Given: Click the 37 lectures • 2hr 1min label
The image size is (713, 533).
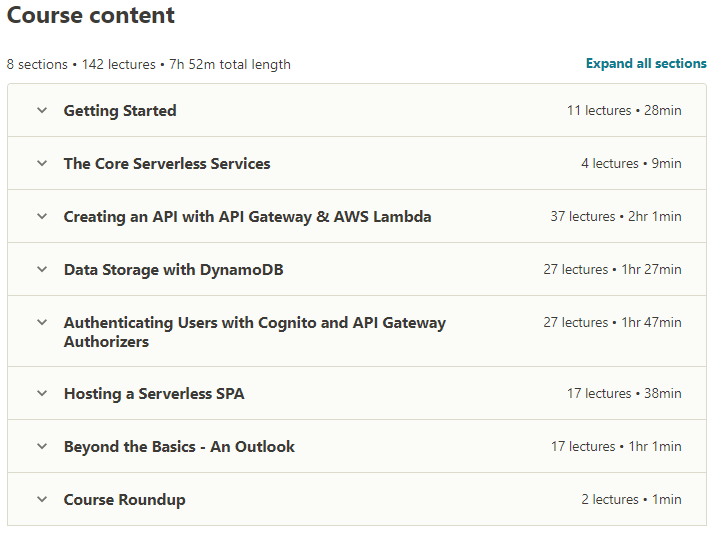Looking at the screenshot, I should (x=616, y=216).
